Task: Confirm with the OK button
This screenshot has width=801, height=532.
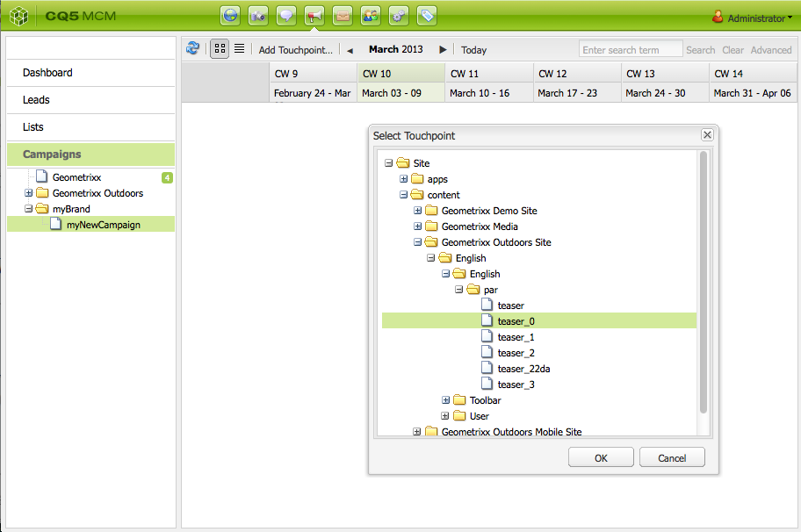Action: [601, 457]
